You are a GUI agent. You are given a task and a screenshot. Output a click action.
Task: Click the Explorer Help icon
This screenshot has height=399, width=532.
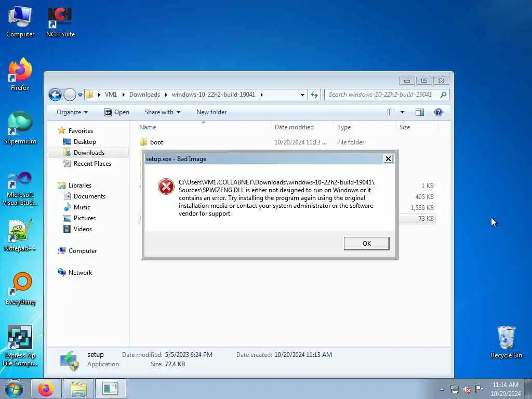pyautogui.click(x=438, y=112)
